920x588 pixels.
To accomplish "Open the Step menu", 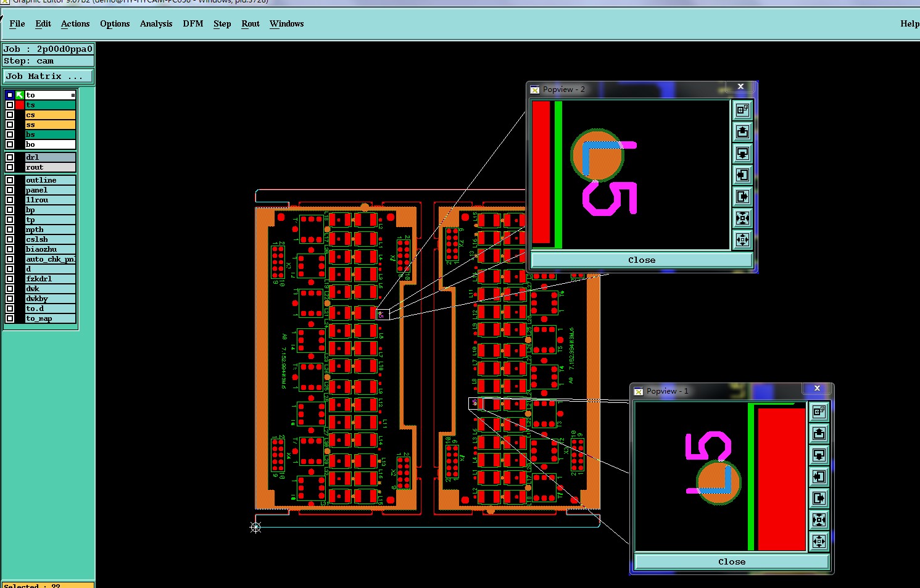I will [222, 24].
